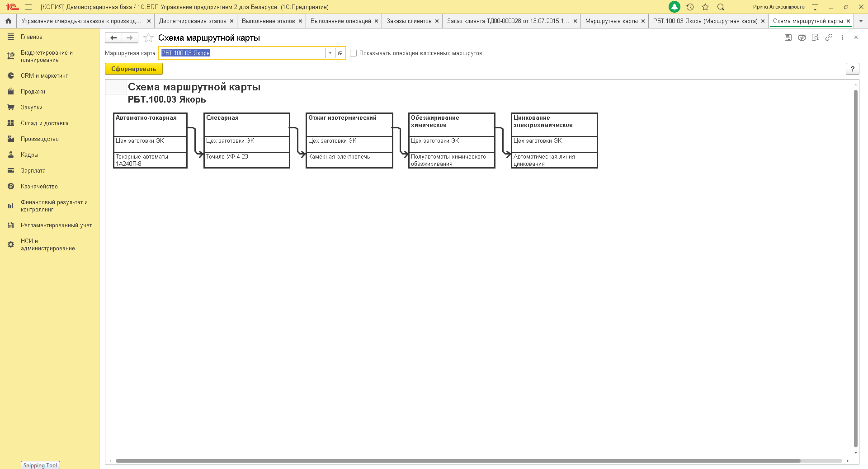This screenshot has height=469, width=868.
Task: Click the print icon
Action: [x=802, y=38]
